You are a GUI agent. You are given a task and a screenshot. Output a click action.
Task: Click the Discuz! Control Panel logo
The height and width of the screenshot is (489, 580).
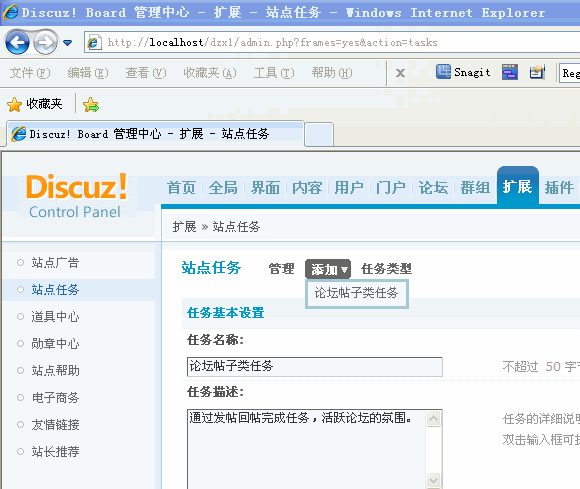pos(77,196)
